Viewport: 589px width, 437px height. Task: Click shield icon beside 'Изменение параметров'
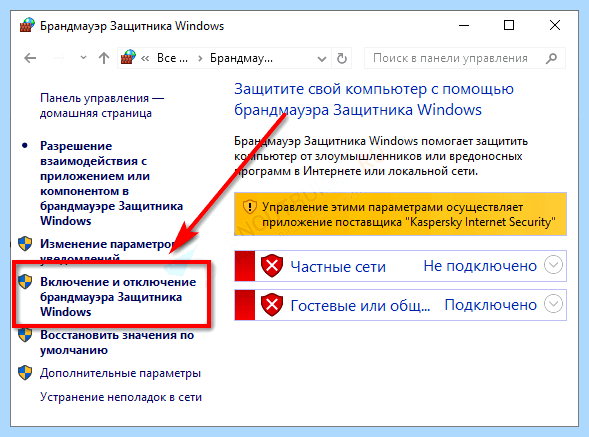[25, 244]
